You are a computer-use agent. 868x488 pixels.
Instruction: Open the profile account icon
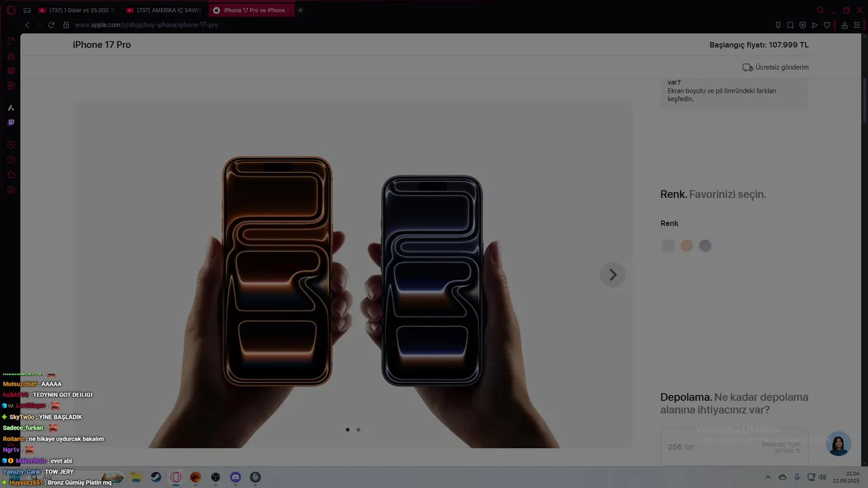(x=844, y=25)
